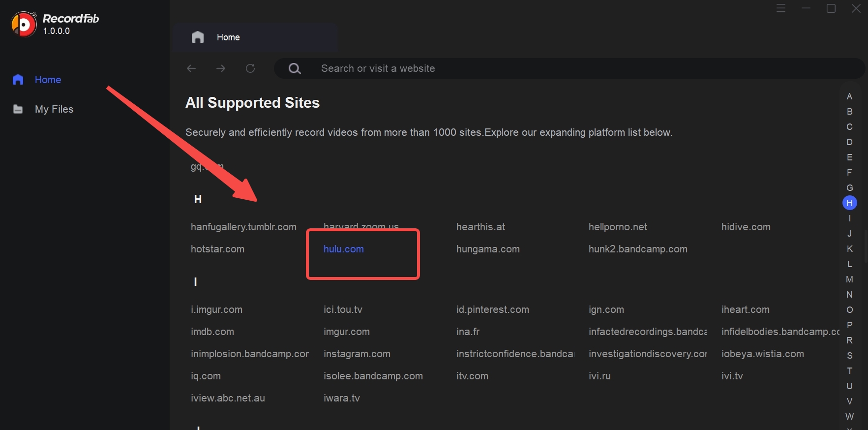
Task: Jump to letter F in the index
Action: (x=849, y=173)
